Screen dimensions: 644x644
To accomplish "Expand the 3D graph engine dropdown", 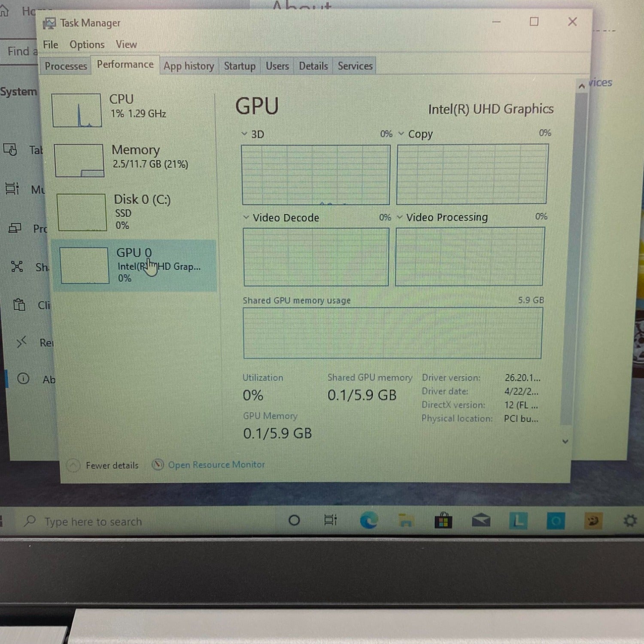I will pyautogui.click(x=244, y=134).
